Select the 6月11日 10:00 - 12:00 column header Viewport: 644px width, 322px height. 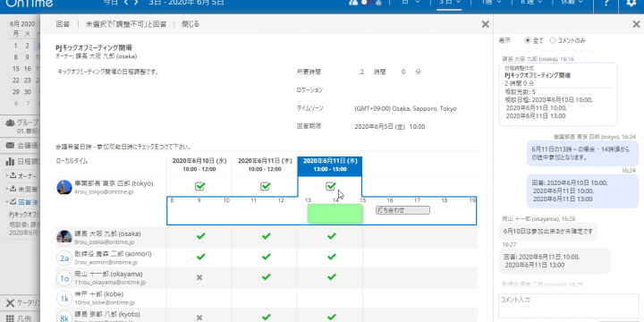[x=265, y=165]
